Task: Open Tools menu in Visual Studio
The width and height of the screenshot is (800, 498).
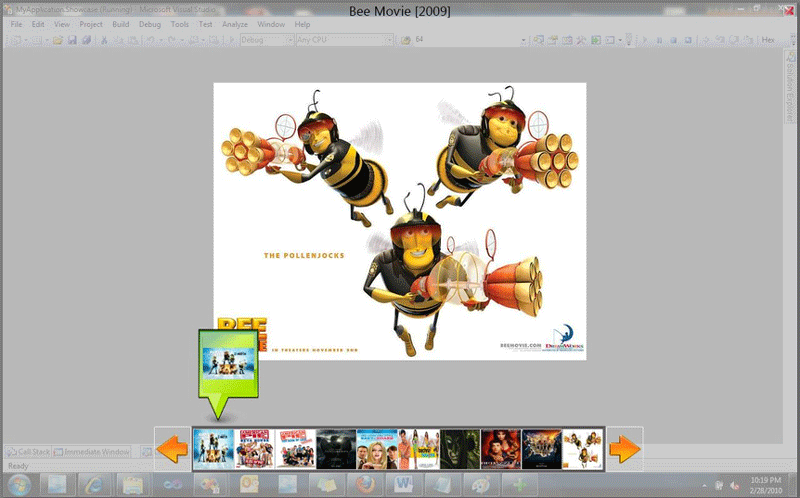Action: (180, 24)
